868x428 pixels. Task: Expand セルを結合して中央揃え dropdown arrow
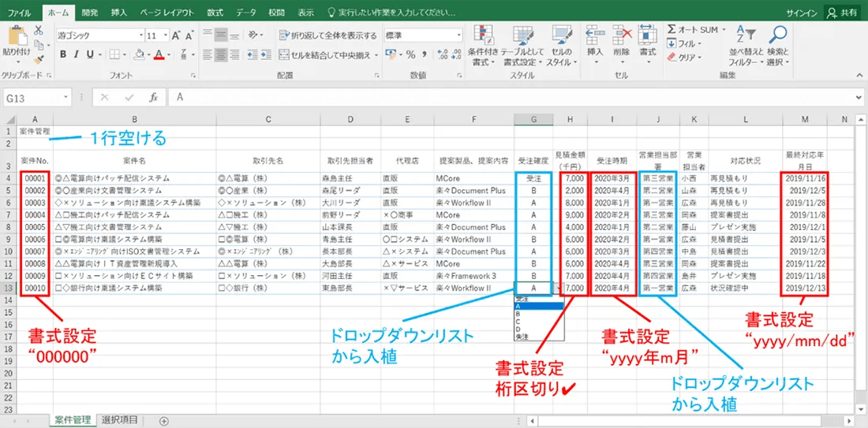376,54
